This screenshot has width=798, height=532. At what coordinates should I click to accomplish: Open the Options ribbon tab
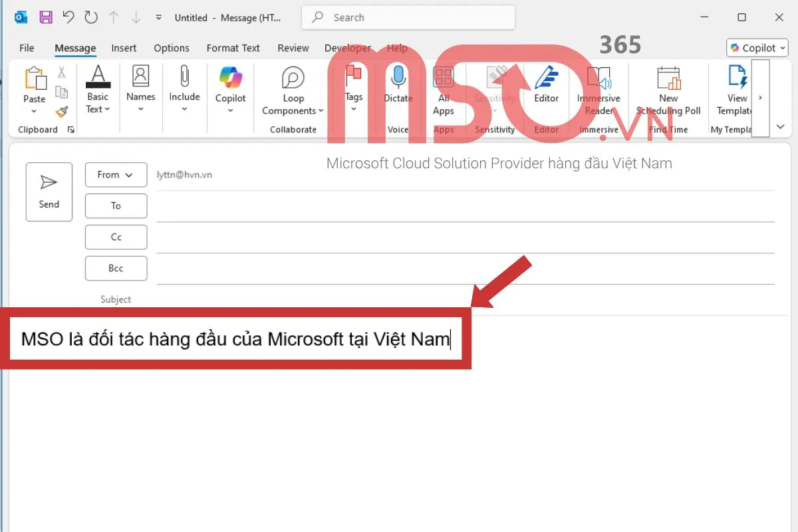172,48
